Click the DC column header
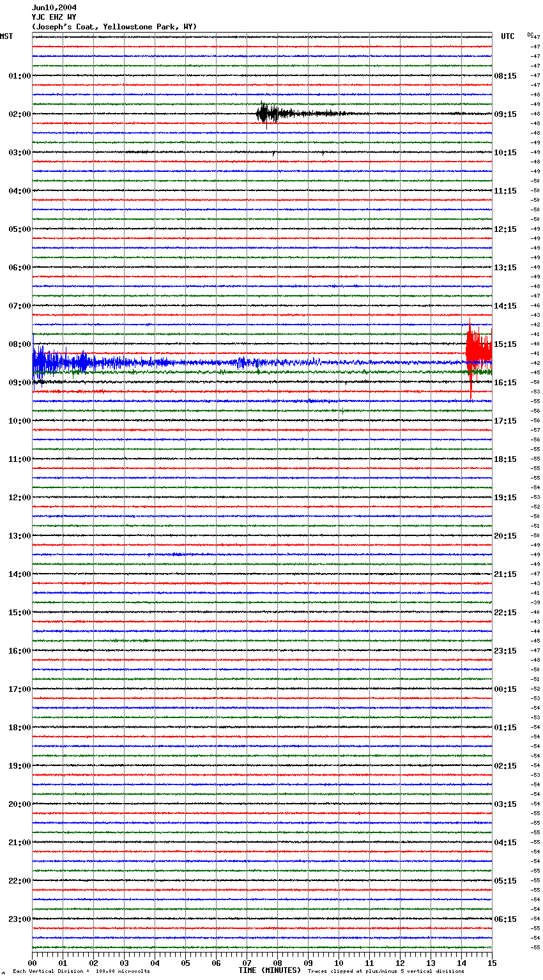This screenshot has height=980, width=543. coord(530,34)
